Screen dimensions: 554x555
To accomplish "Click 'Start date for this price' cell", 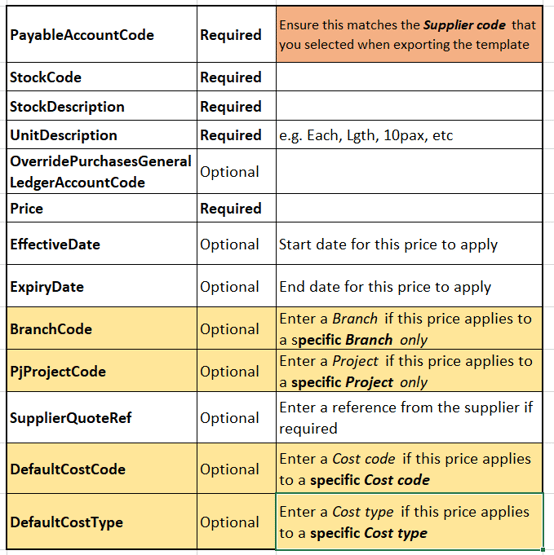I will click(x=409, y=244).
